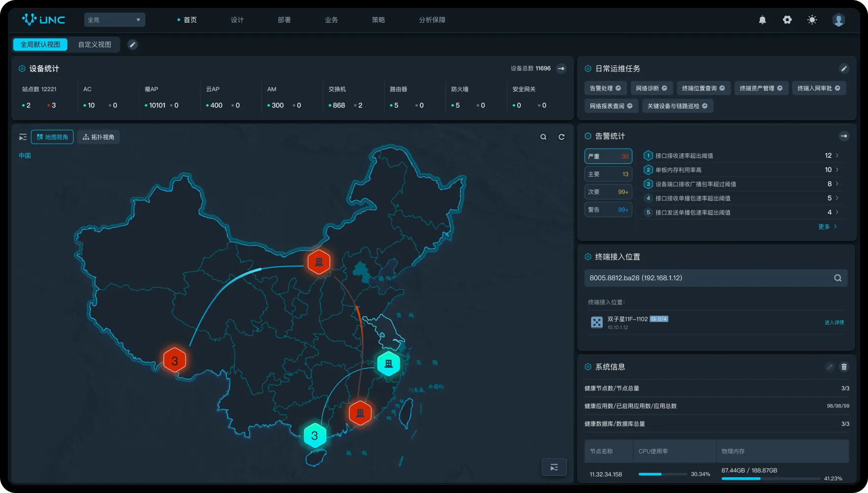Click the terminal MAC search field
Viewport: 868px width, 493px height.
point(706,278)
